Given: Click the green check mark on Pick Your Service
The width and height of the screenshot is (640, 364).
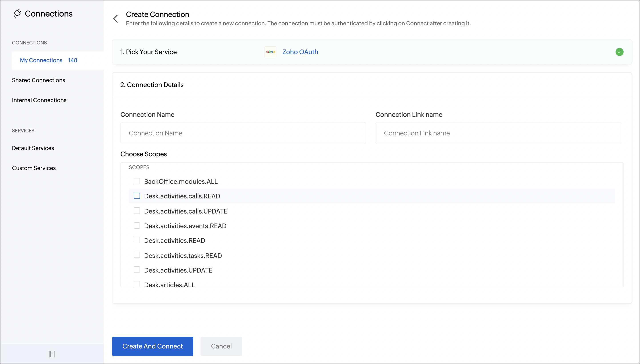Looking at the screenshot, I should [619, 52].
